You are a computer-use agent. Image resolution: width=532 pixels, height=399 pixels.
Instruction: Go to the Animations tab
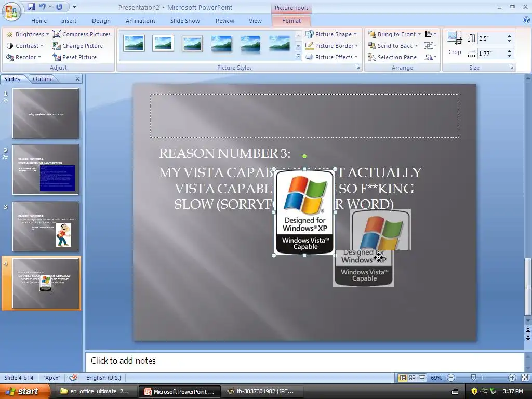pos(140,21)
